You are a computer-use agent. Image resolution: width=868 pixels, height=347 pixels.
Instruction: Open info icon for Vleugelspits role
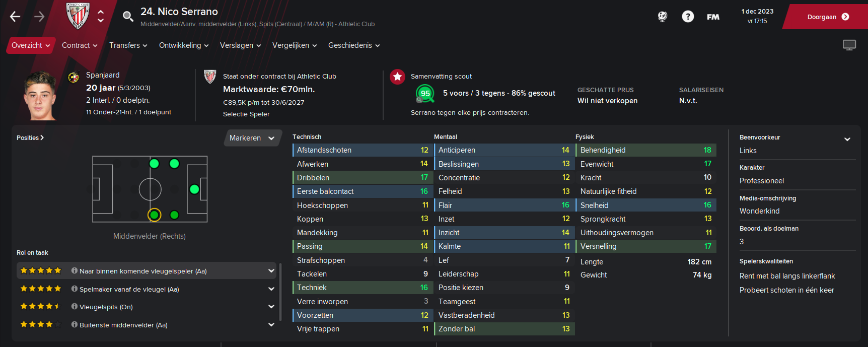(75, 306)
